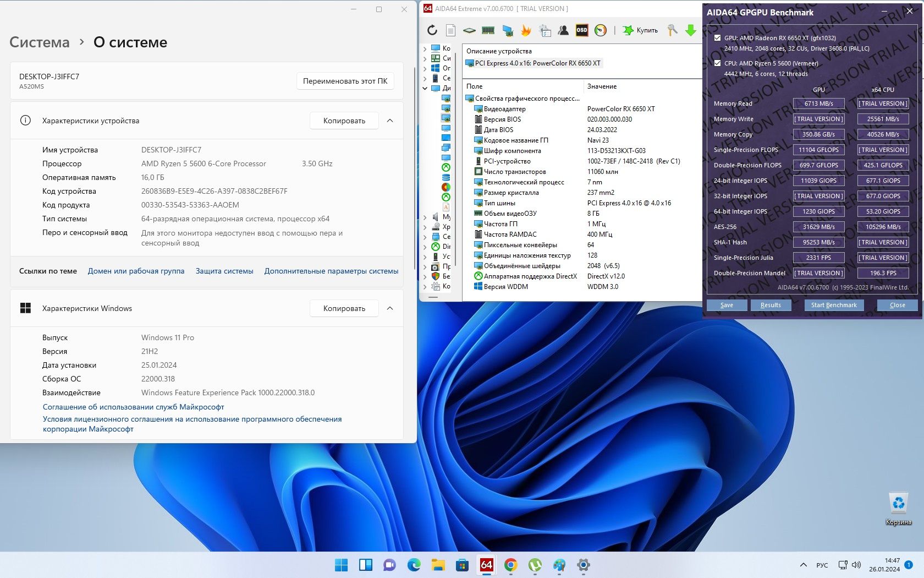This screenshot has height=578, width=924.
Task: Open the Recycle Bin on the desktop
Action: click(898, 508)
